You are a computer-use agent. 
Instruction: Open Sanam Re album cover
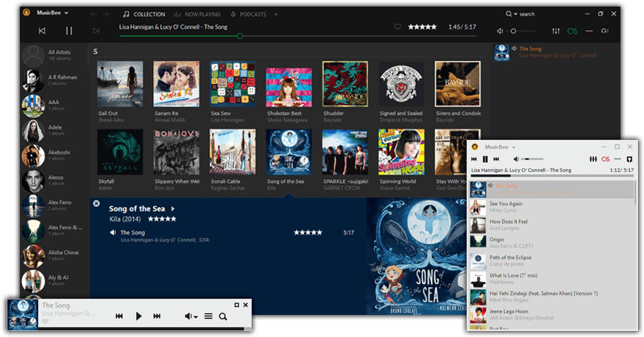click(176, 84)
